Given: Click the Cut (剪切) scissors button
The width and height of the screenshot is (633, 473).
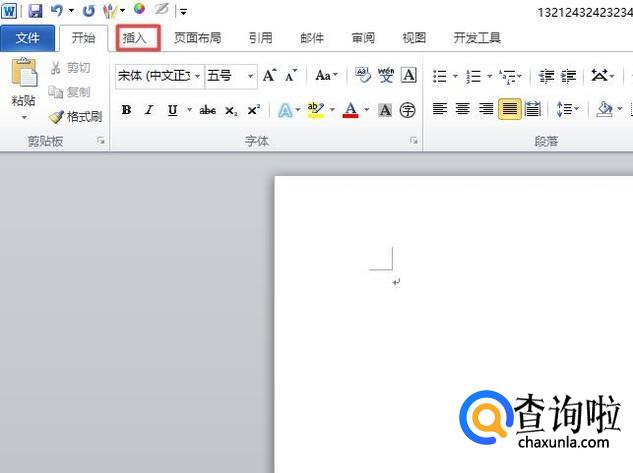Looking at the screenshot, I should (69, 68).
